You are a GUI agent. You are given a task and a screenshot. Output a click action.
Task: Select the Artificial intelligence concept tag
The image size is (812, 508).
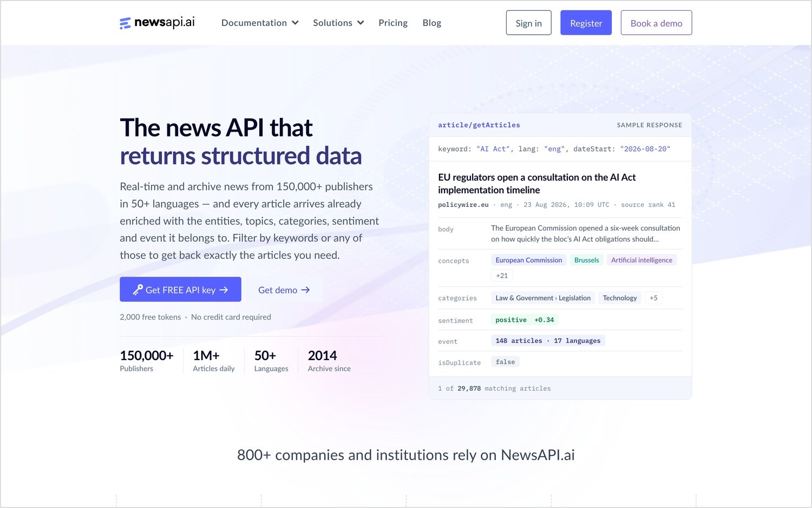[x=641, y=260]
